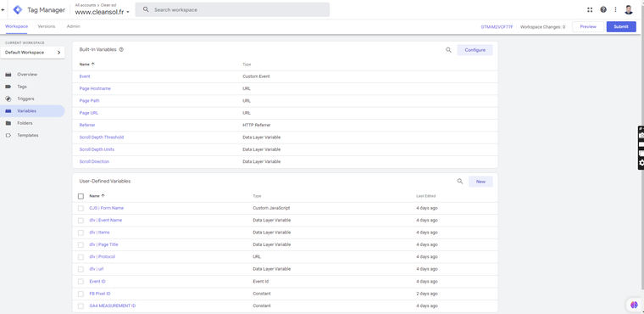Image resolution: width=644 pixels, height=314 pixels.
Task: Click Workspace Changes: 0 text
Action: 542,27
